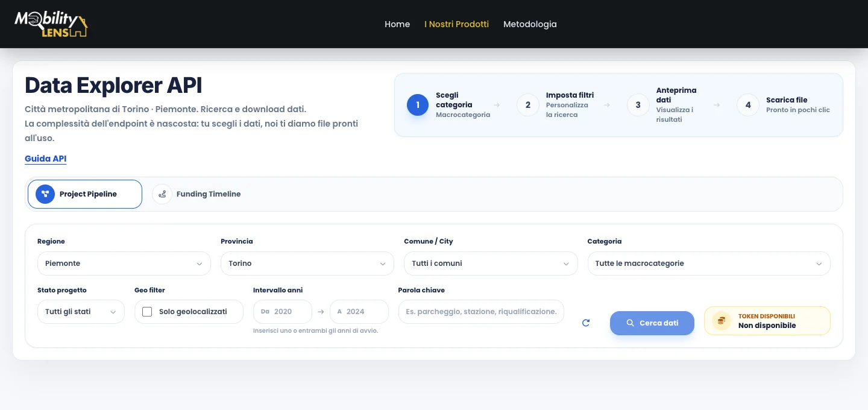Open I Nostri Prodotti menu item
The image size is (868, 410).
(x=456, y=24)
